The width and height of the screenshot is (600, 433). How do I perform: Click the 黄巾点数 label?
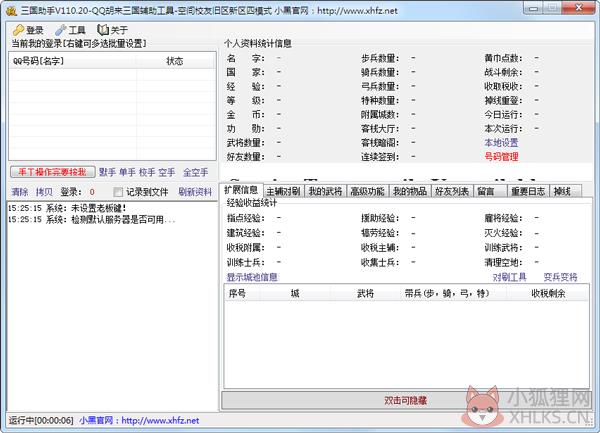pos(503,58)
